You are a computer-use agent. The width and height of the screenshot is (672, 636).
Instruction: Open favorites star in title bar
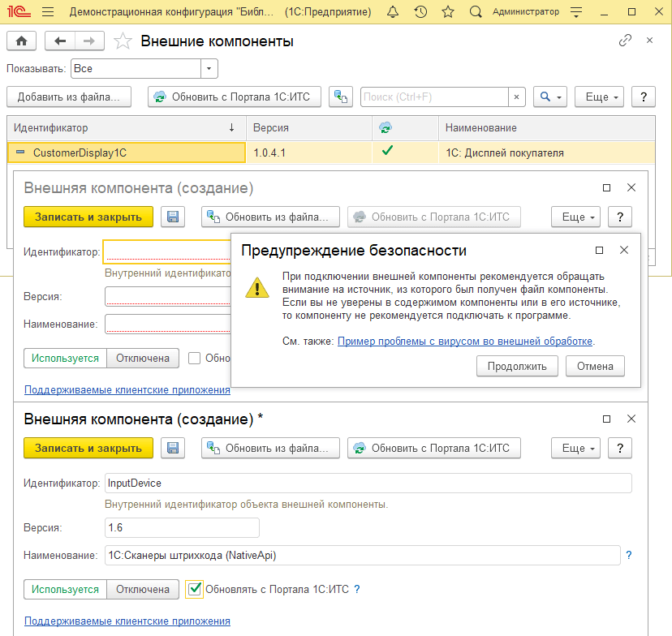[448, 11]
